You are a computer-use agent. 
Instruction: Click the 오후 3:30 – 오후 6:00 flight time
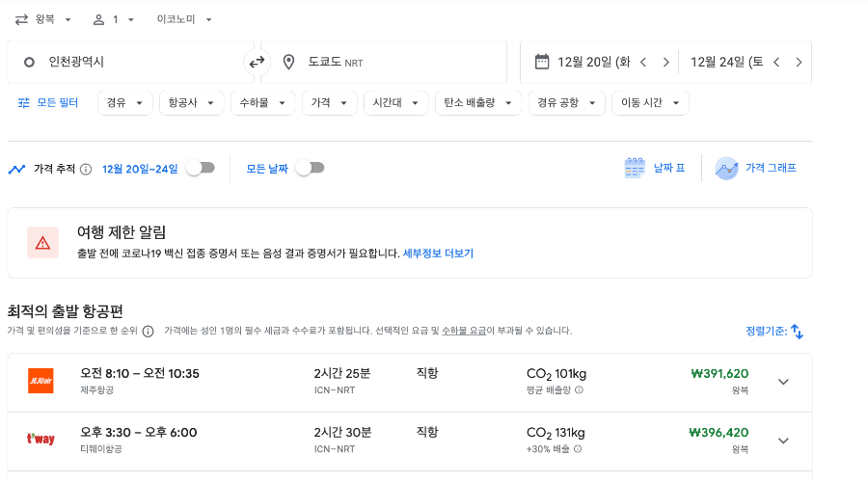(138, 433)
